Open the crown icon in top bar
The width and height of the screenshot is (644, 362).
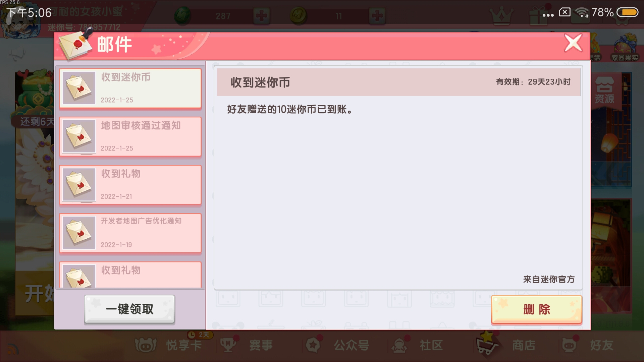(501, 15)
